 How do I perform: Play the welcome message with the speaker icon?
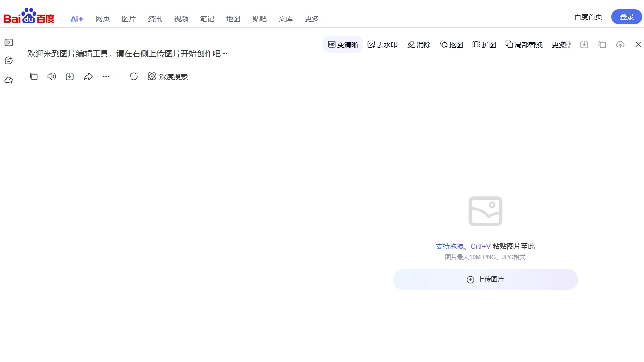(51, 76)
